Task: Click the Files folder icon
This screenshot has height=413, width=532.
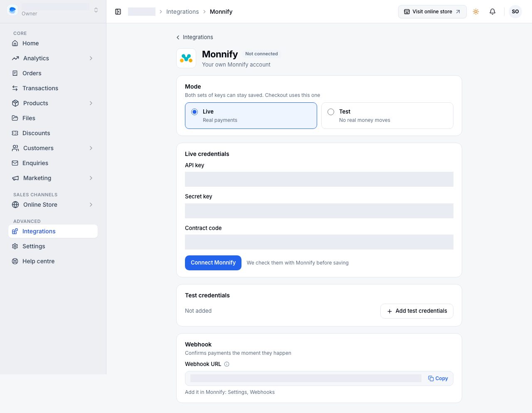Action: [x=15, y=118]
